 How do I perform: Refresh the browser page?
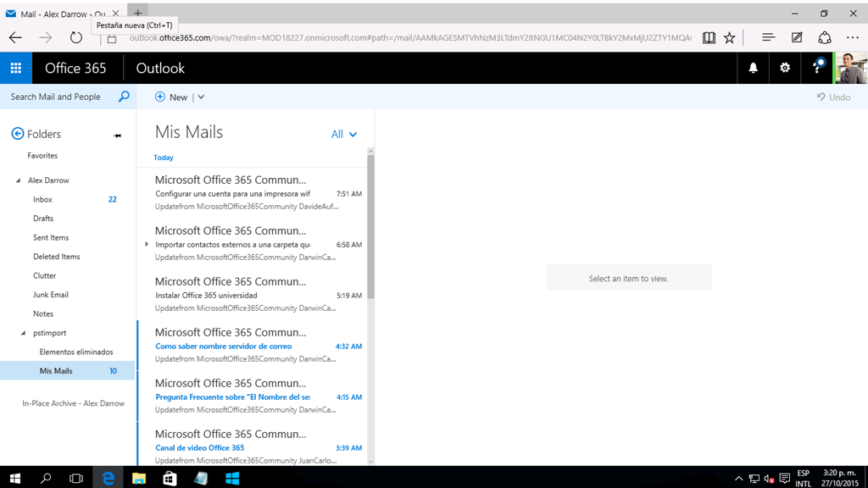coord(76,38)
